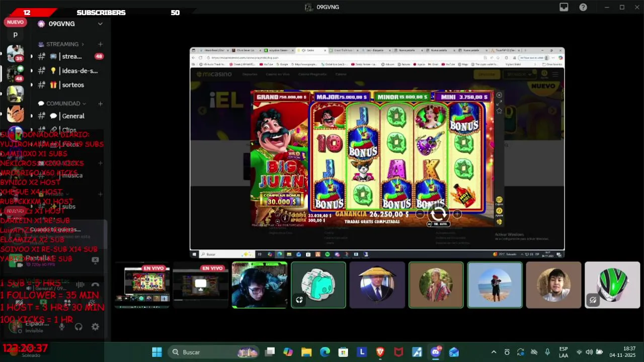Click COMPRAR BONUS 30.000 $ button
Viewport: 644px width, 362px height.
281,199
